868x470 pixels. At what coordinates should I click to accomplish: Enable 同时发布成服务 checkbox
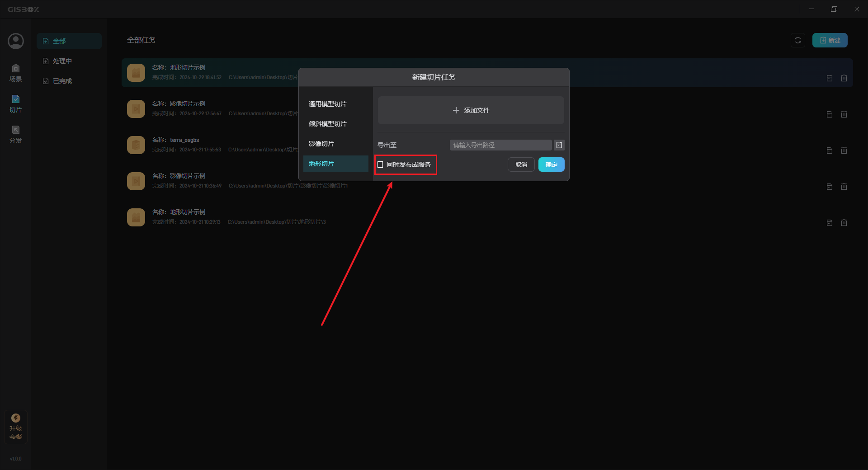tap(380, 164)
